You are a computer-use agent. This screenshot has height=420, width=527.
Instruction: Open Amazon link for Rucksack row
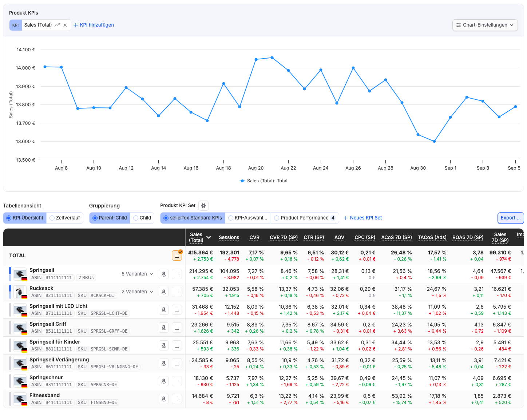[x=164, y=292]
